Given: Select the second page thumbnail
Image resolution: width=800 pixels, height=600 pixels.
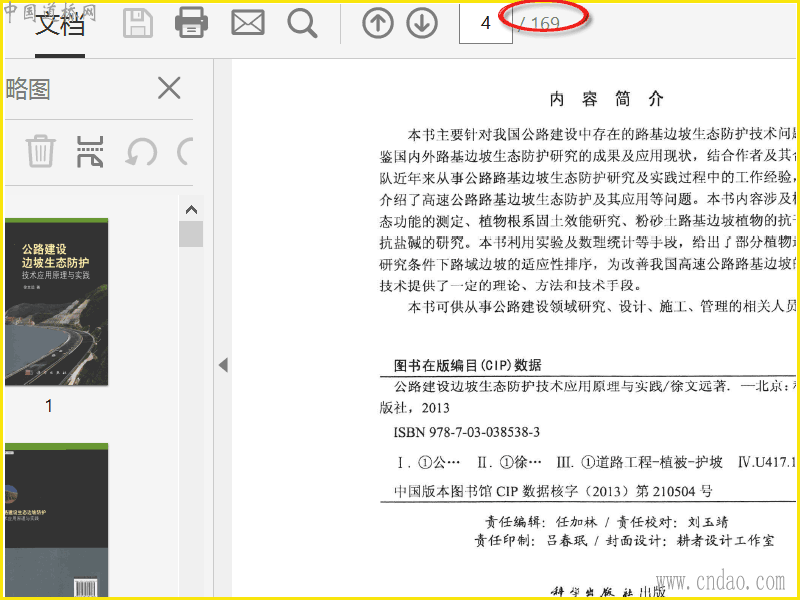Looking at the screenshot, I should click(x=56, y=520).
